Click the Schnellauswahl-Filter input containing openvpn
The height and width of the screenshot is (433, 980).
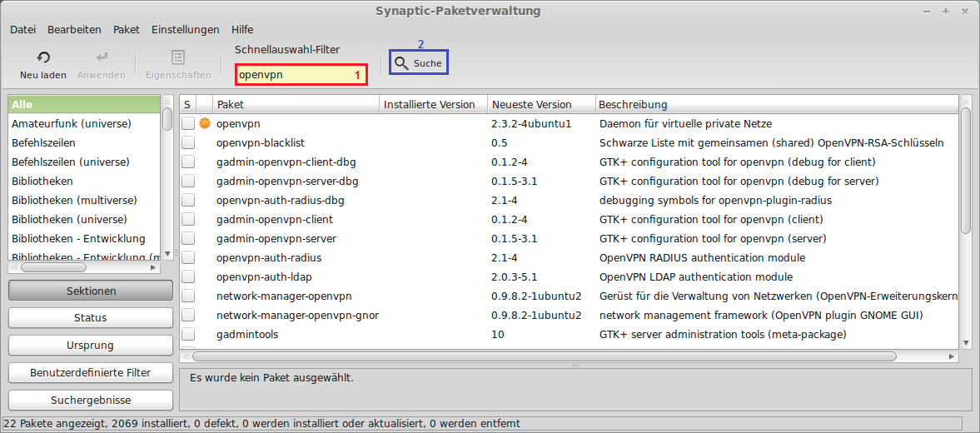[301, 74]
